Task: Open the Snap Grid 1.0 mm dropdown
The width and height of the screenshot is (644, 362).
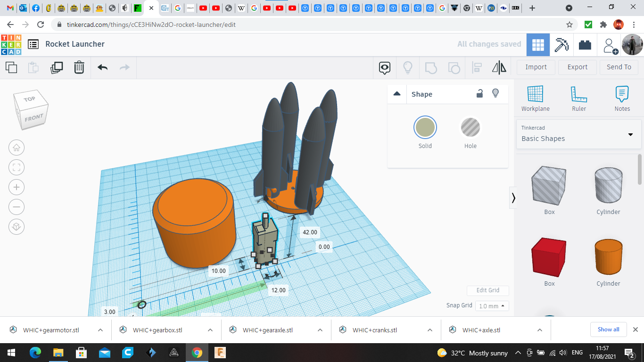Action: click(492, 306)
